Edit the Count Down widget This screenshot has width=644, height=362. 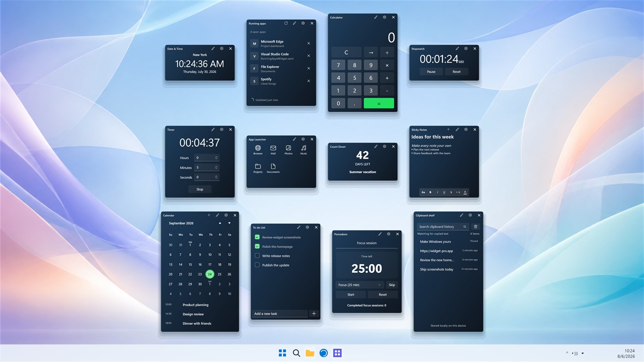tap(376, 146)
